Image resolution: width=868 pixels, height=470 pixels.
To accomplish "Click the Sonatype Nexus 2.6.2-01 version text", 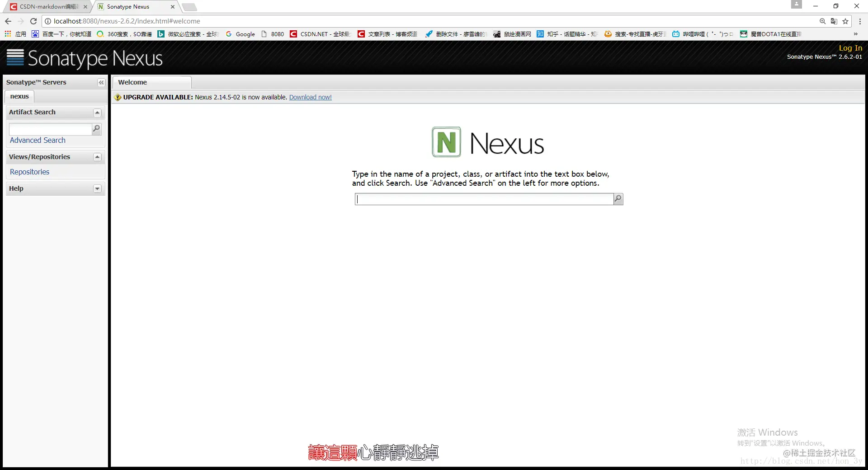I will pos(825,57).
